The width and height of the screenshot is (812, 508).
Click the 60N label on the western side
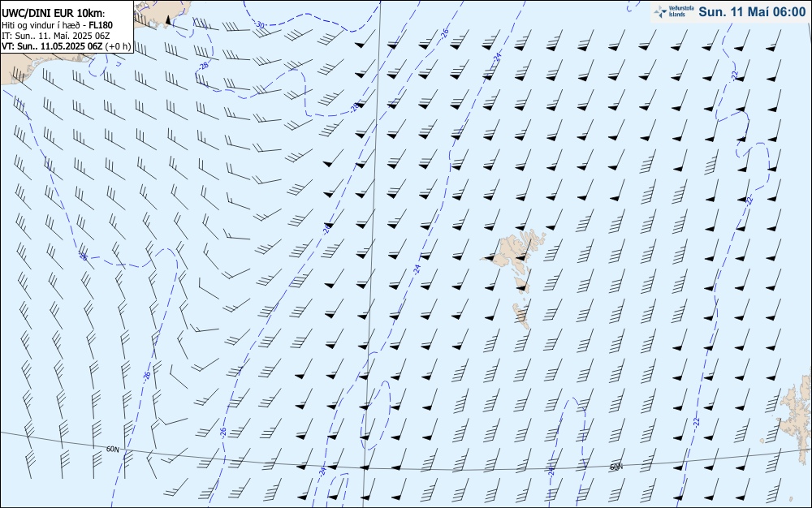point(112,449)
